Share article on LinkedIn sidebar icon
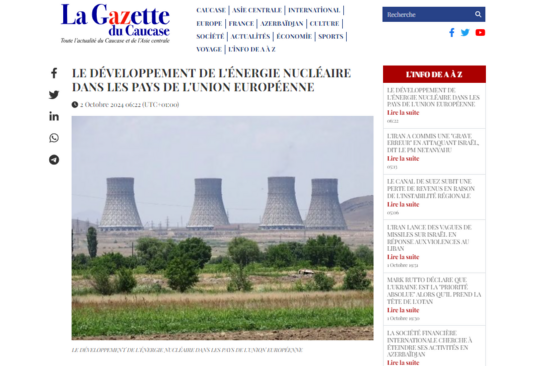Viewport: 548px width, 366px height. coord(54,116)
